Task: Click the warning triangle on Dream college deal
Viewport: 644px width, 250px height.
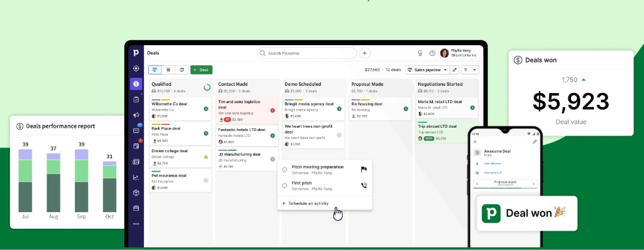Action: coord(206,157)
